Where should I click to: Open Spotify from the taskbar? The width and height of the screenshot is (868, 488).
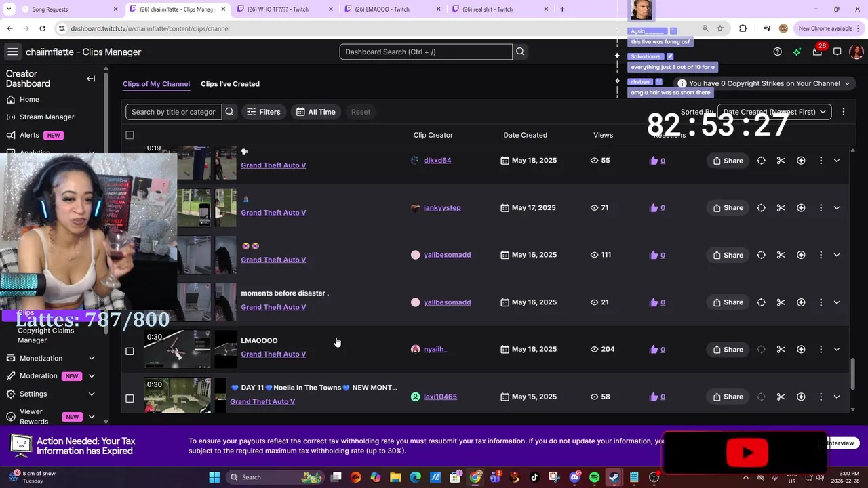click(594, 477)
